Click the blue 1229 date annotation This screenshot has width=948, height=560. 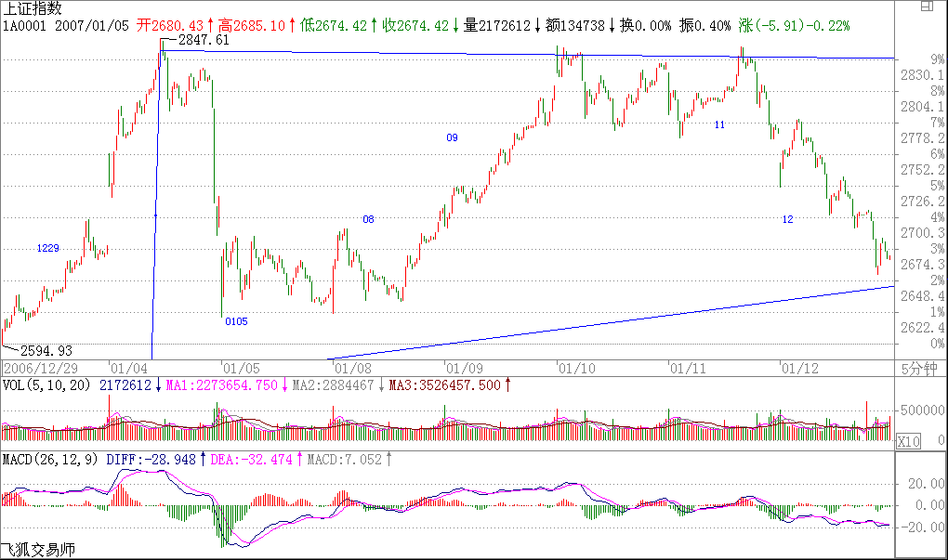[48, 248]
